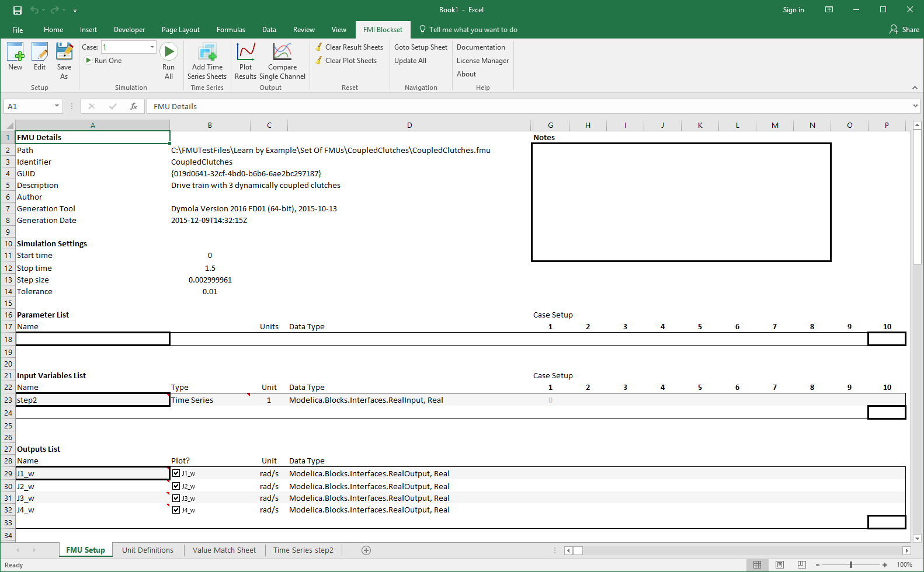
Task: Select column D header
Action: click(409, 125)
